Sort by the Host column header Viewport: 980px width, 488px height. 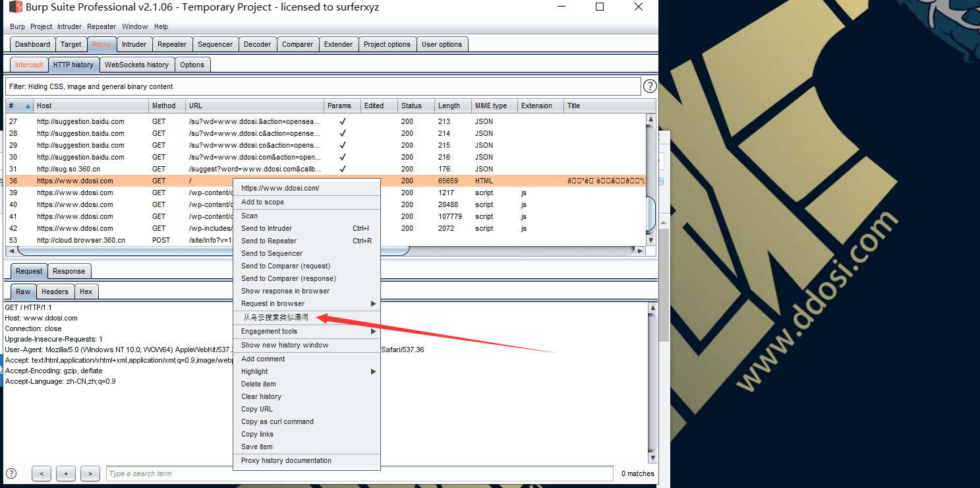91,106
